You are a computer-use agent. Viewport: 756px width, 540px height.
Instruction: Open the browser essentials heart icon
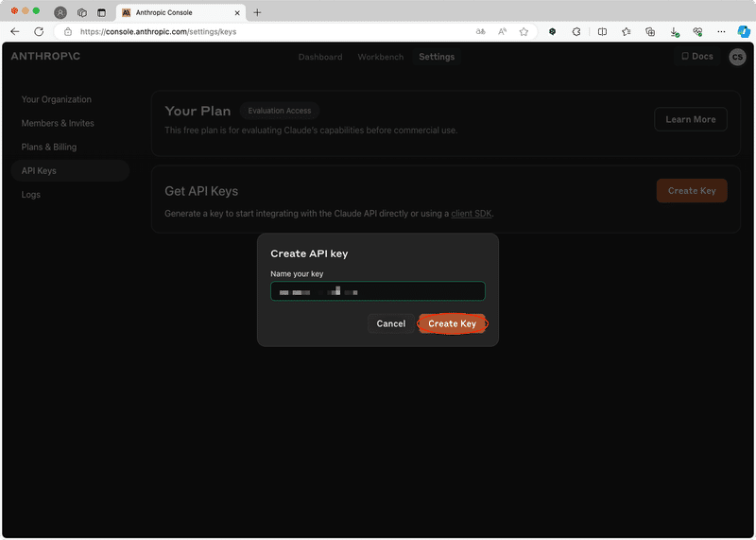[697, 32]
